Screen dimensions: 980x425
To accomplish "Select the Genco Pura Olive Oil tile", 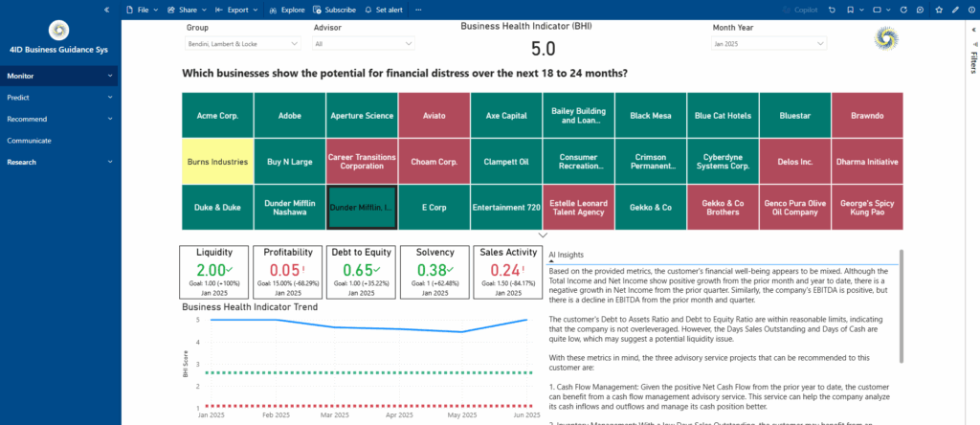I will coord(795,208).
